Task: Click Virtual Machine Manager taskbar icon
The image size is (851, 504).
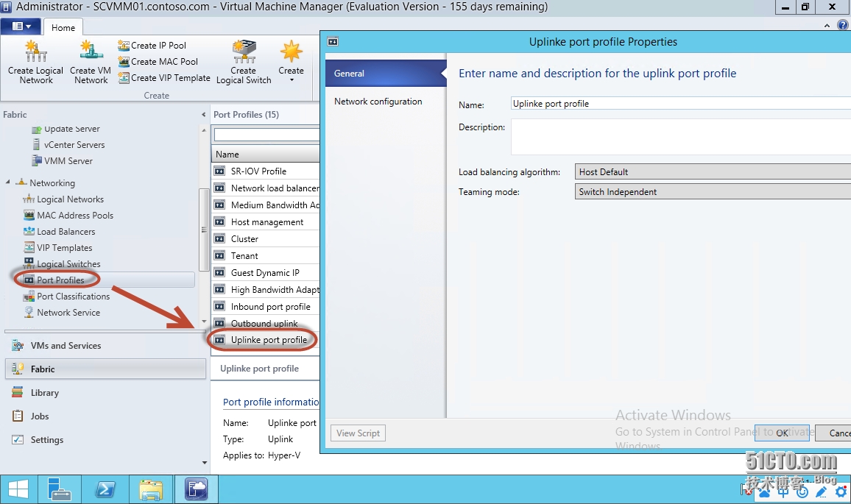Action: [196, 489]
